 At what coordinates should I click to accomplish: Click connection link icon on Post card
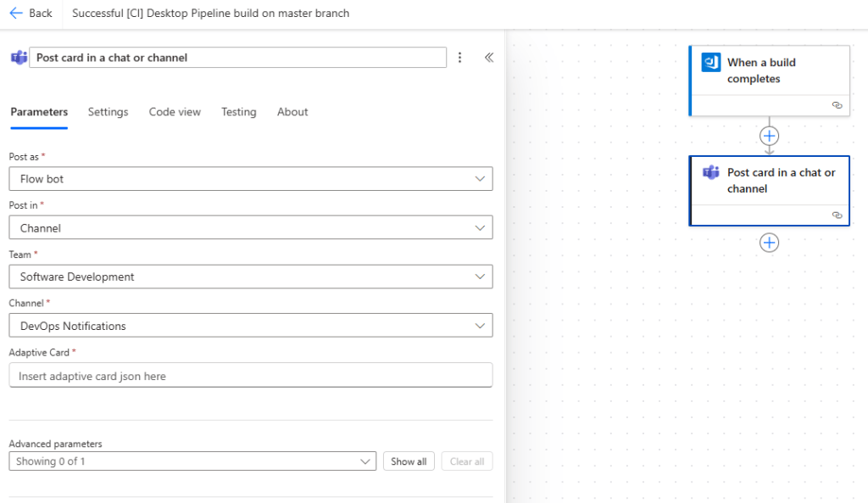(837, 215)
